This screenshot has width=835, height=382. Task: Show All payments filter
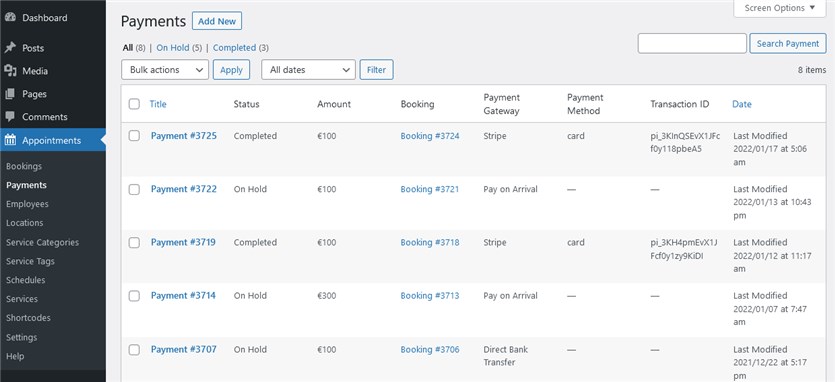[128, 48]
